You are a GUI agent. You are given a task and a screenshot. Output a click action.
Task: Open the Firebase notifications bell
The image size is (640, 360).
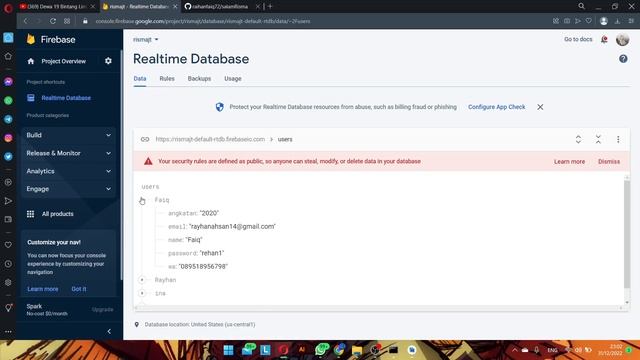click(604, 39)
